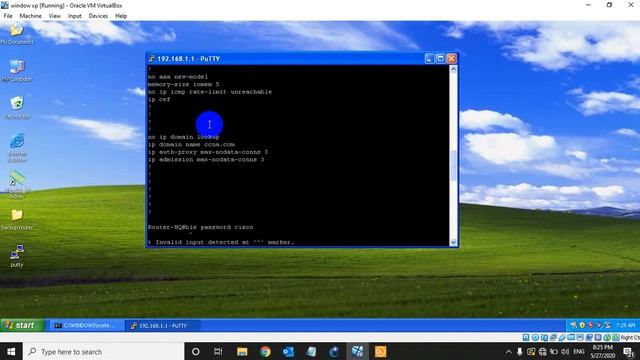
Task: Click the Type here to search box
Action: (104, 351)
